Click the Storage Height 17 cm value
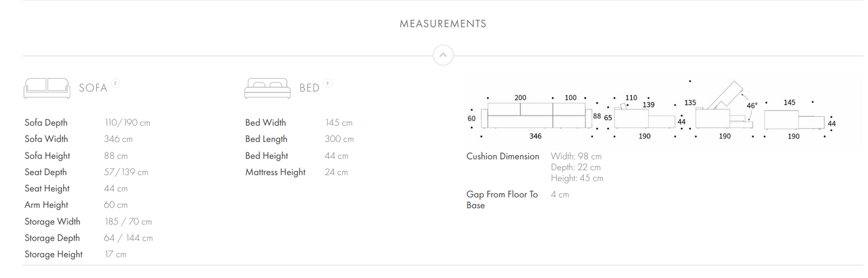868x278 pixels. pos(116,255)
